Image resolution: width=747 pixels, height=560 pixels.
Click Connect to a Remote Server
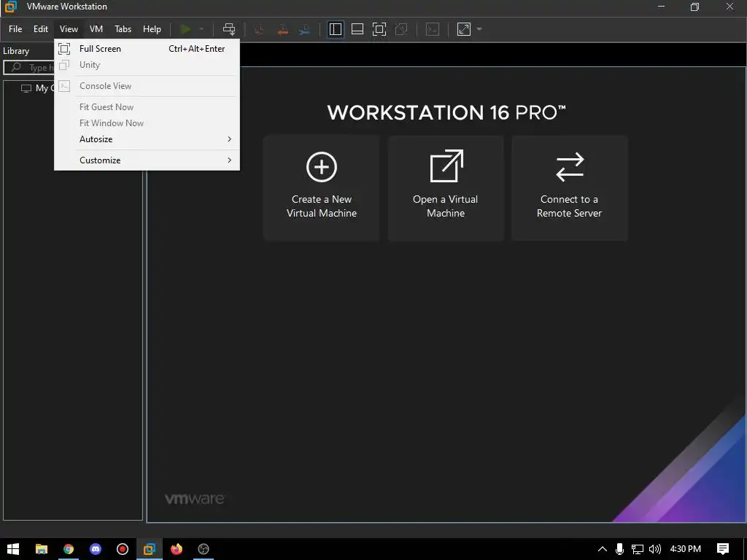[569, 188]
